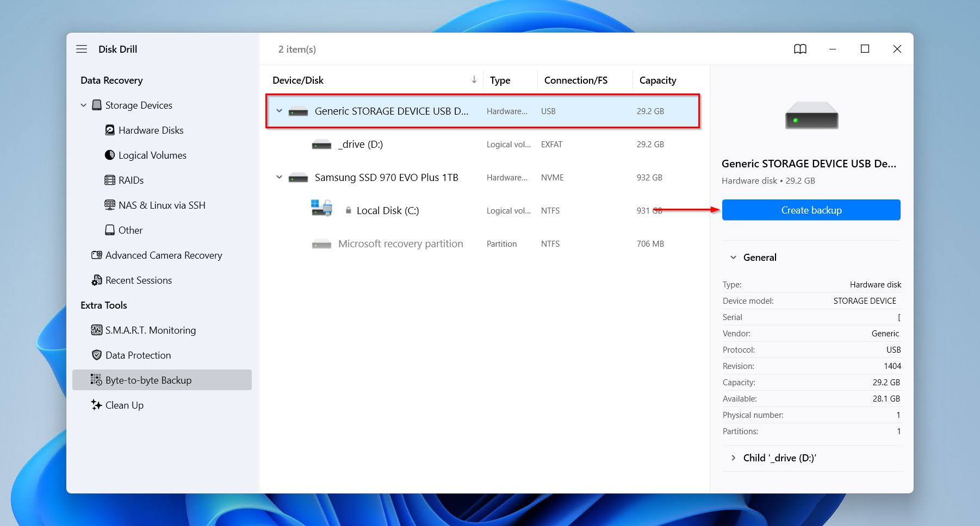Open the hamburger menu
The width and height of the screenshot is (980, 526).
81,49
